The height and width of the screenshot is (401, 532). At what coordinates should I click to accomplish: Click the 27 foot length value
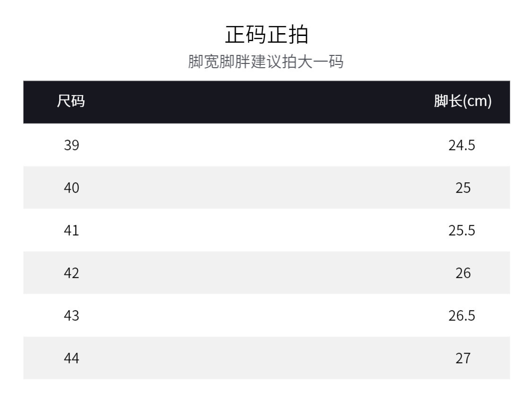(463, 358)
